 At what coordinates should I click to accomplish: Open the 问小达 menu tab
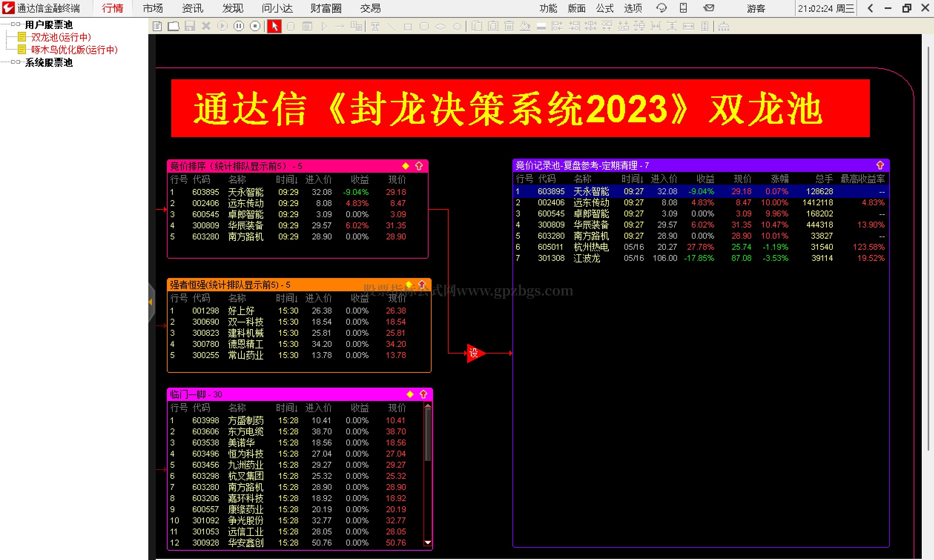coord(277,8)
